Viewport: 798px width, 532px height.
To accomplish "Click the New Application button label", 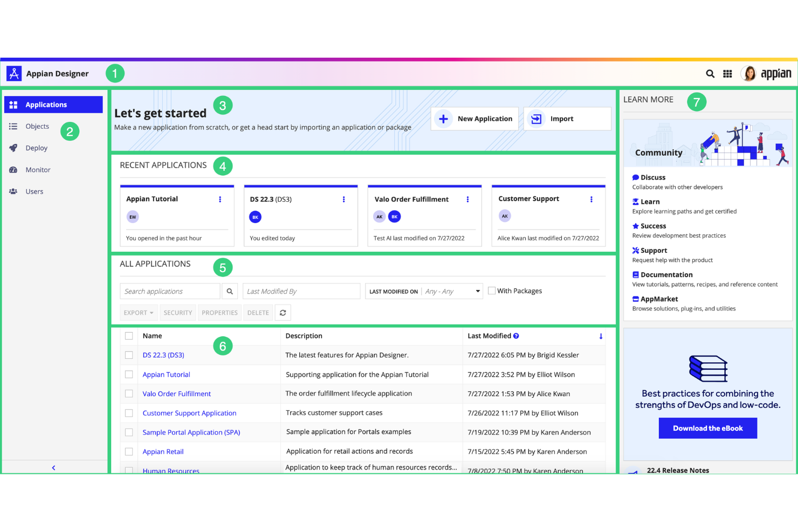I will (x=485, y=119).
